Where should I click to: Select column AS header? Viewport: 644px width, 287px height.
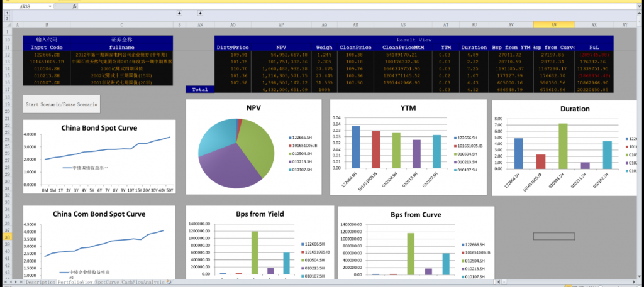click(x=402, y=25)
